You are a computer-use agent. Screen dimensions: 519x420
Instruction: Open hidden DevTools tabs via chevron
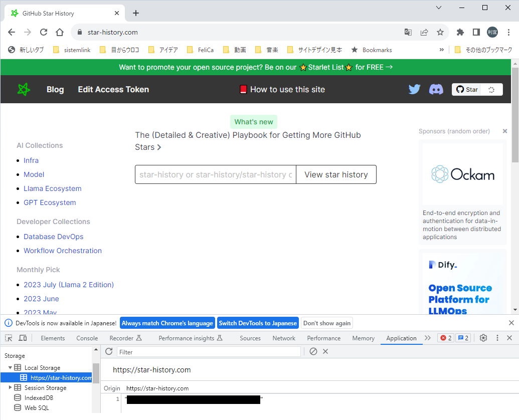[428, 338]
